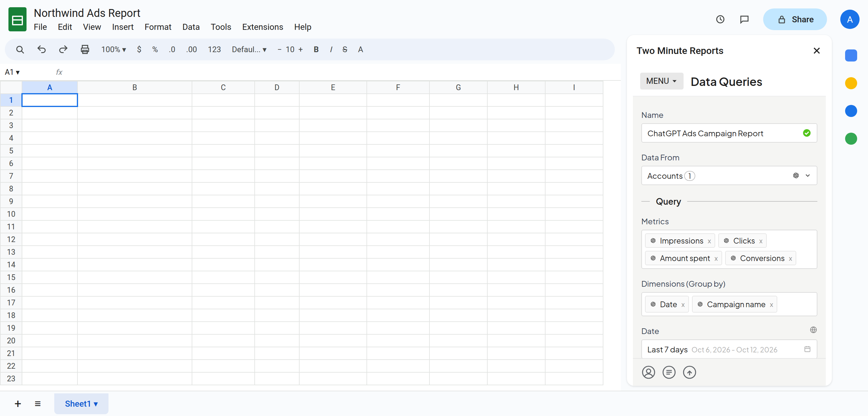
Task: Increase font size with plus
Action: pyautogui.click(x=300, y=49)
